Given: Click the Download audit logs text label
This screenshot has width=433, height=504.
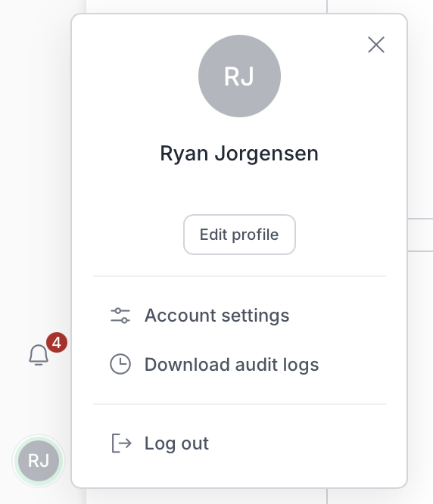Looking at the screenshot, I should click(x=232, y=365).
